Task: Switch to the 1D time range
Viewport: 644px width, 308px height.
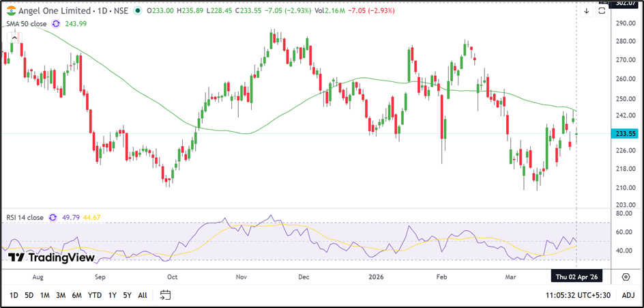Action: pyautogui.click(x=12, y=295)
